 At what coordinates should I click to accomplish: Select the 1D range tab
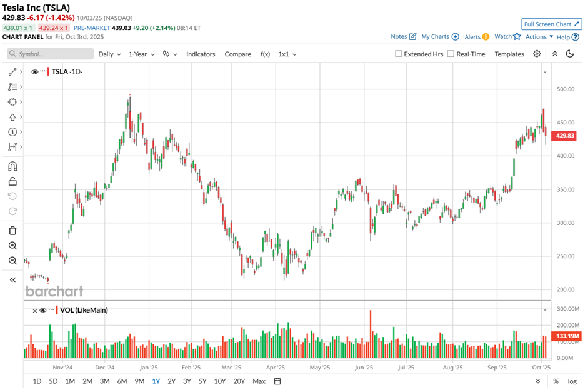37,381
